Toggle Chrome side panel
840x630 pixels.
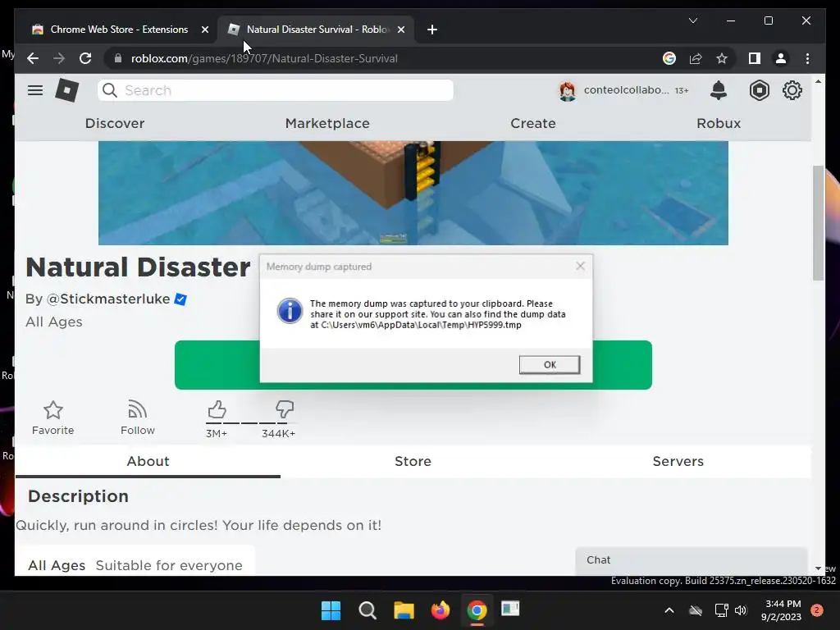pyautogui.click(x=755, y=58)
